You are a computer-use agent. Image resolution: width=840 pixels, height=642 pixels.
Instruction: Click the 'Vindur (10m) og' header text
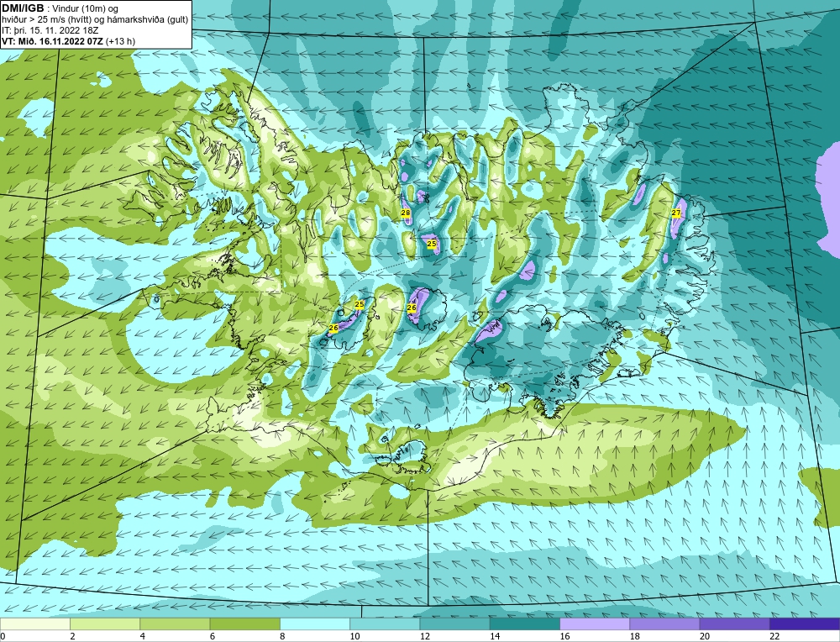[84, 9]
